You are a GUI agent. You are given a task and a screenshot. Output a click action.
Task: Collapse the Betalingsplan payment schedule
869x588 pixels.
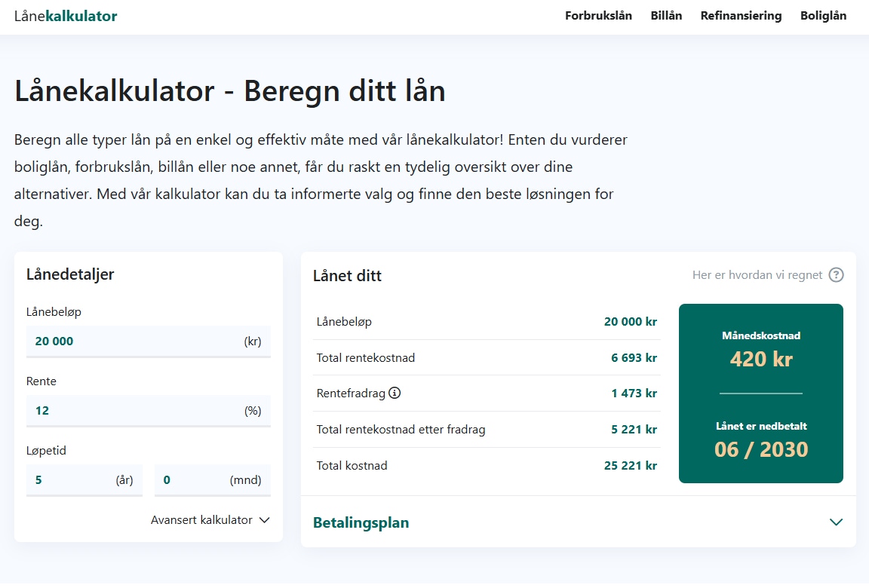(x=836, y=522)
